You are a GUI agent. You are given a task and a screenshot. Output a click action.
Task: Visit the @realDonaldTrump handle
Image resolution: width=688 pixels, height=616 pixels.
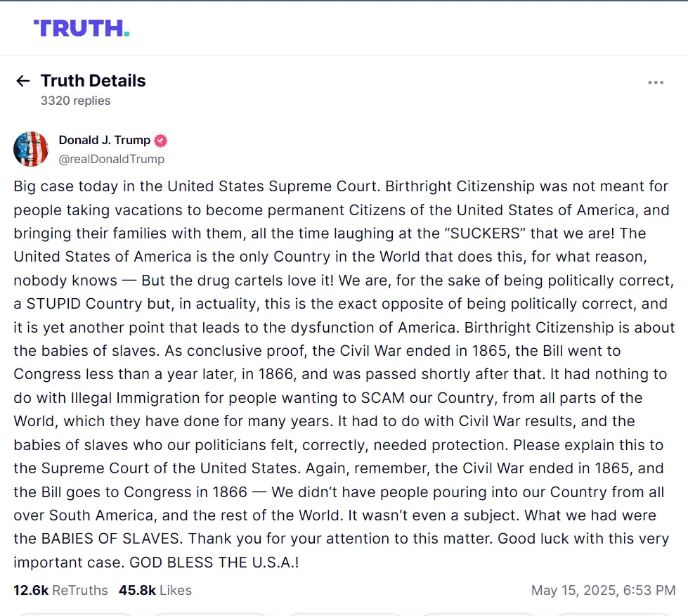[112, 159]
